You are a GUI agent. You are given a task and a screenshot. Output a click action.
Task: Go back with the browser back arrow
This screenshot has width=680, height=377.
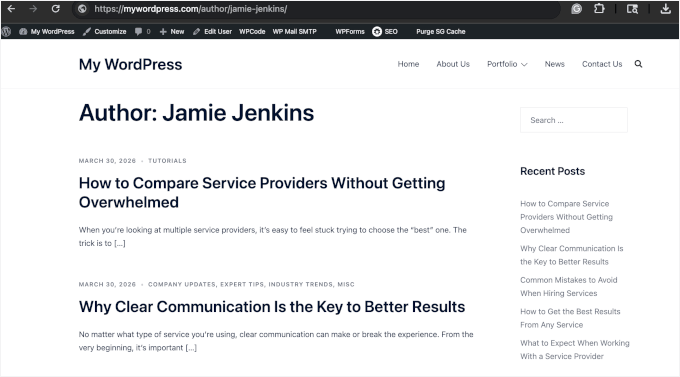11,9
